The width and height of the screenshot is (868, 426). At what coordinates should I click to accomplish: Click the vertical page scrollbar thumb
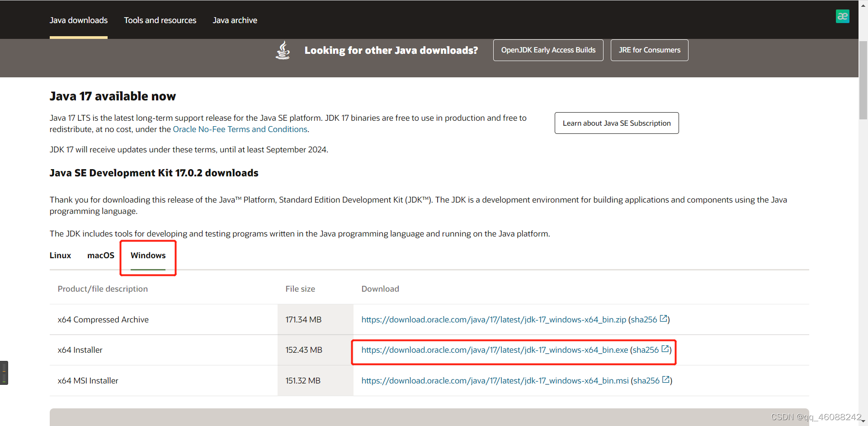click(863, 80)
